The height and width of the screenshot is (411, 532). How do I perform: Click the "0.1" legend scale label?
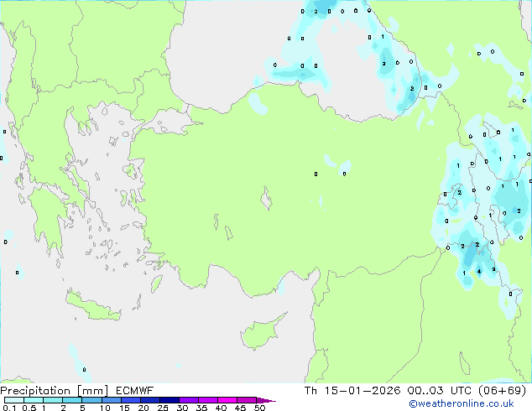point(9,408)
